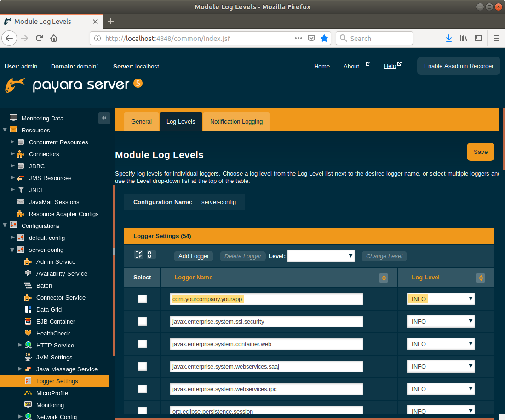Click the select-all loggers icon
Image resolution: width=505 pixels, height=420 pixels.
click(x=138, y=255)
